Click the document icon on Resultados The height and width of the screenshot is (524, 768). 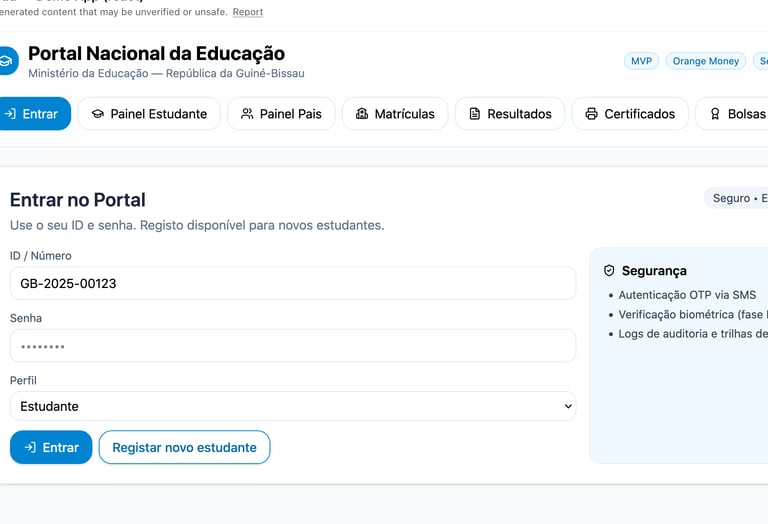[475, 114]
